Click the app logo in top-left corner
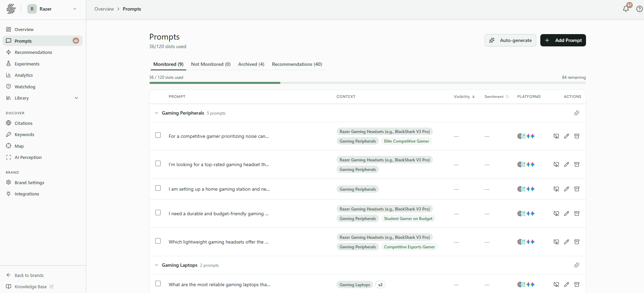Screen dimensions: 644x293 11,9
